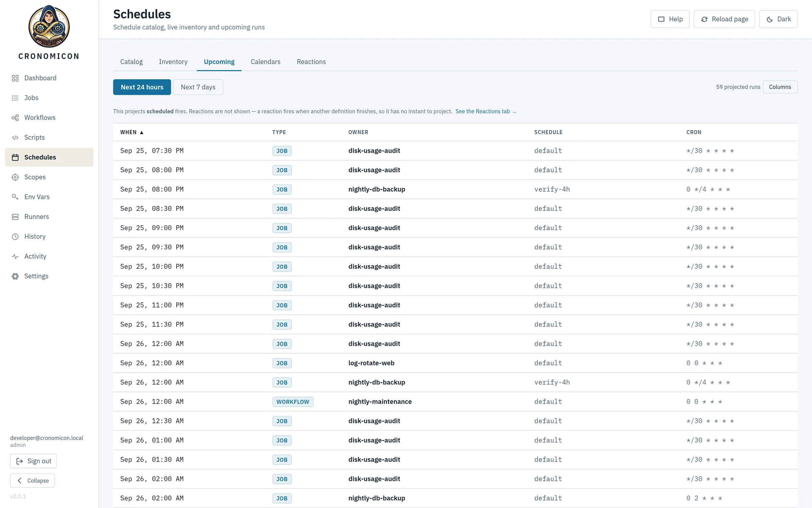
Task: Click the cron value 0 2 * * *
Action: 704,498
